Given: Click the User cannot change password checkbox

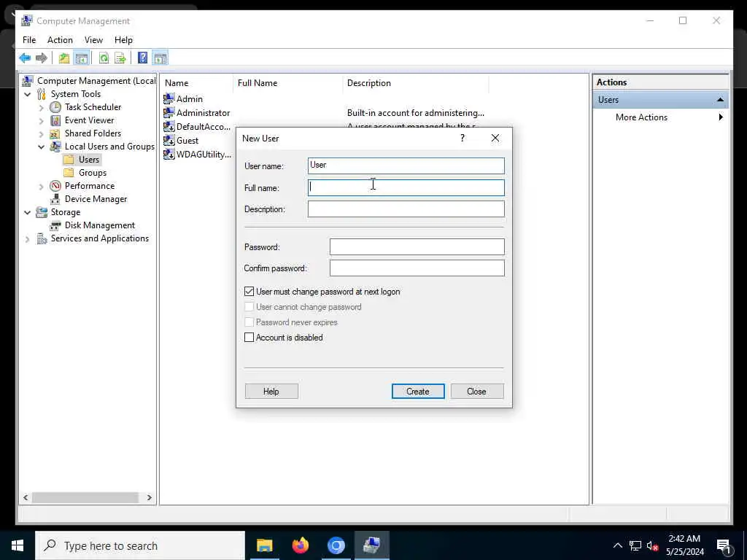Looking at the screenshot, I should coord(249,307).
